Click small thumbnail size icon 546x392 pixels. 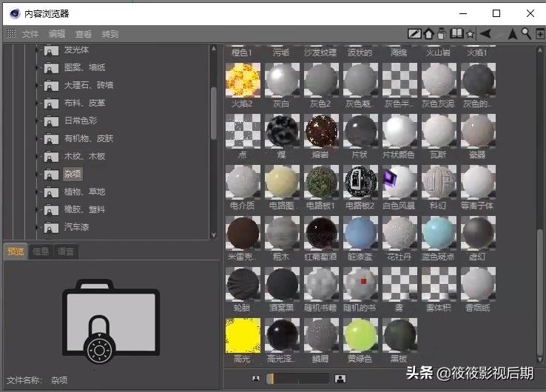(x=256, y=379)
